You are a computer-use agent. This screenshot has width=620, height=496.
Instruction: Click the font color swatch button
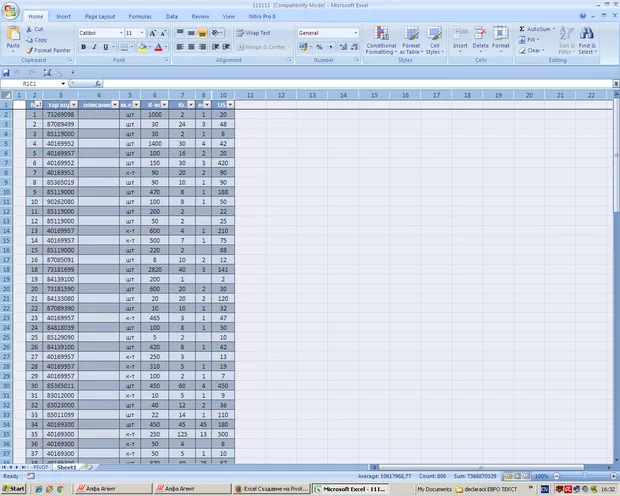pos(159,47)
